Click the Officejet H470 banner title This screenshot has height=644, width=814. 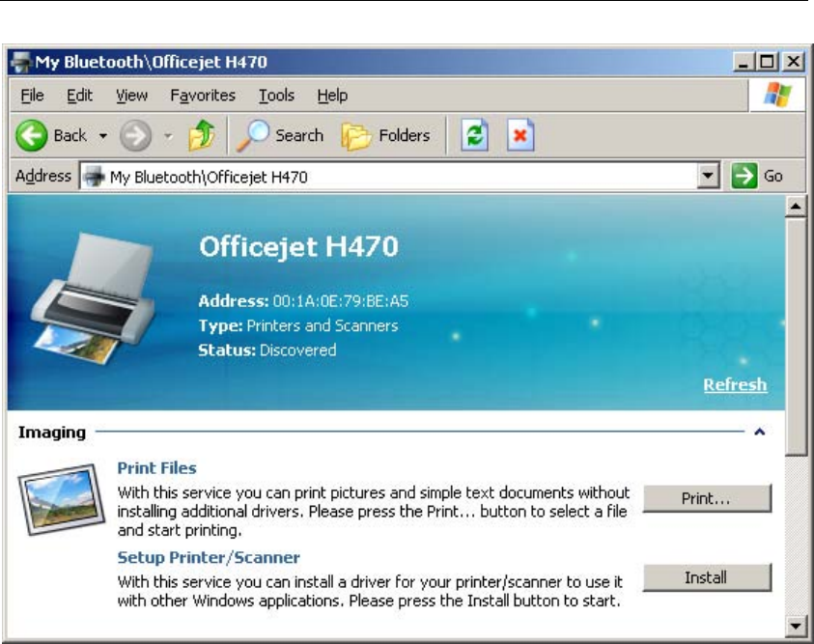[298, 246]
